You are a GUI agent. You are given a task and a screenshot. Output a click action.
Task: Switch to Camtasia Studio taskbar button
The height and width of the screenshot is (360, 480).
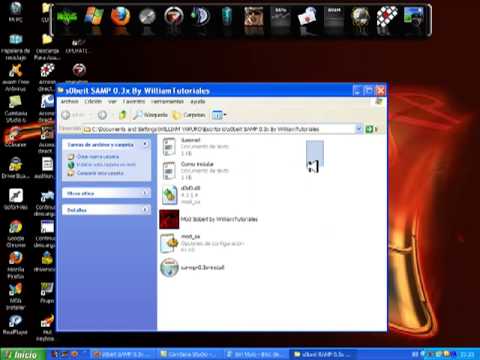188,354
